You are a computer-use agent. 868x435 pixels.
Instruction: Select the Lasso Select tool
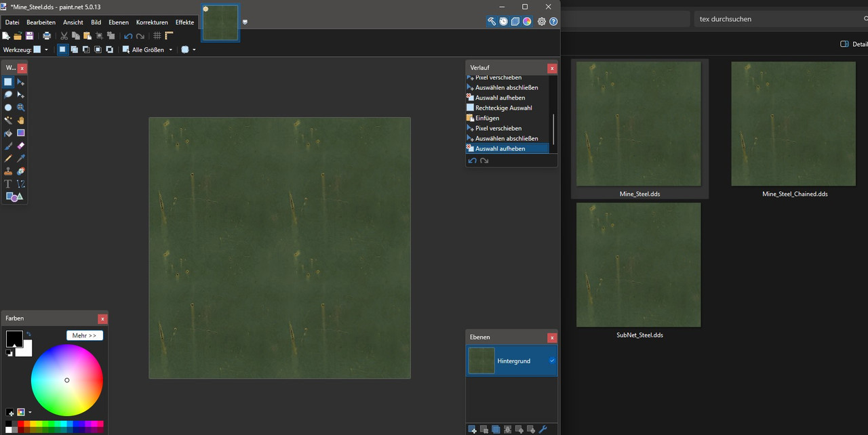tap(8, 95)
